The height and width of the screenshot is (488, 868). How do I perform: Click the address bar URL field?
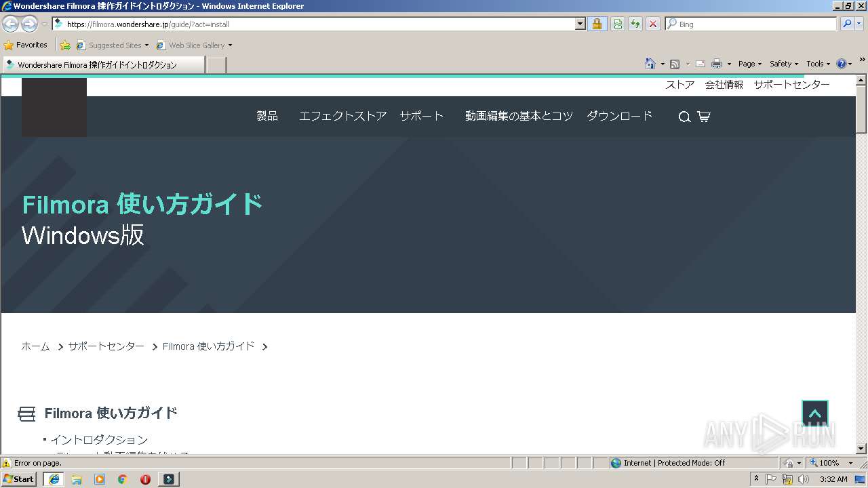(x=312, y=24)
